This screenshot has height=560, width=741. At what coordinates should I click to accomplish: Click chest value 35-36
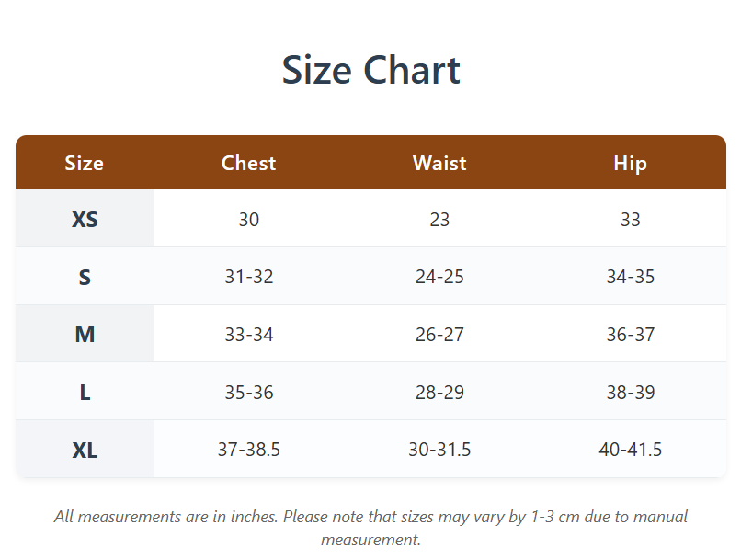coord(249,393)
